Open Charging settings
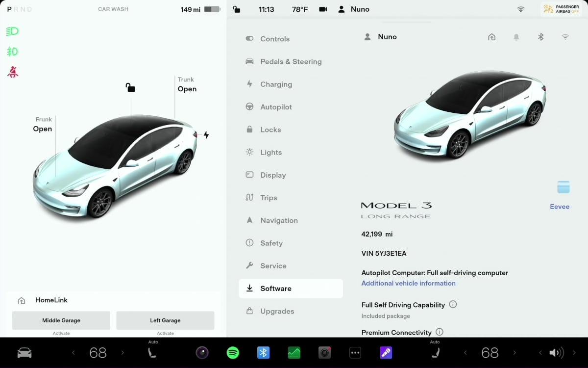Image resolution: width=588 pixels, height=368 pixels. click(x=291, y=84)
